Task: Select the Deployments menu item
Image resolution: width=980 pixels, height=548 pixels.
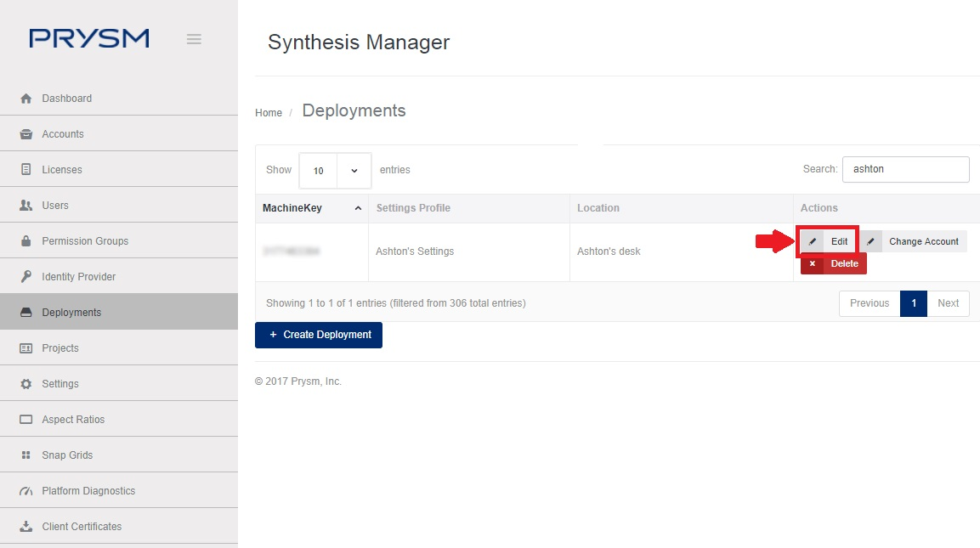Action: [119, 312]
